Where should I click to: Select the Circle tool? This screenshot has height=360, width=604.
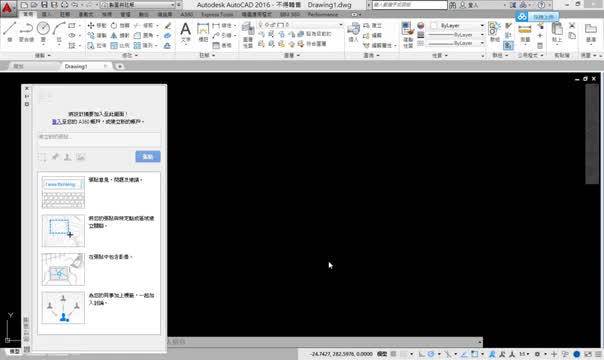pos(43,28)
